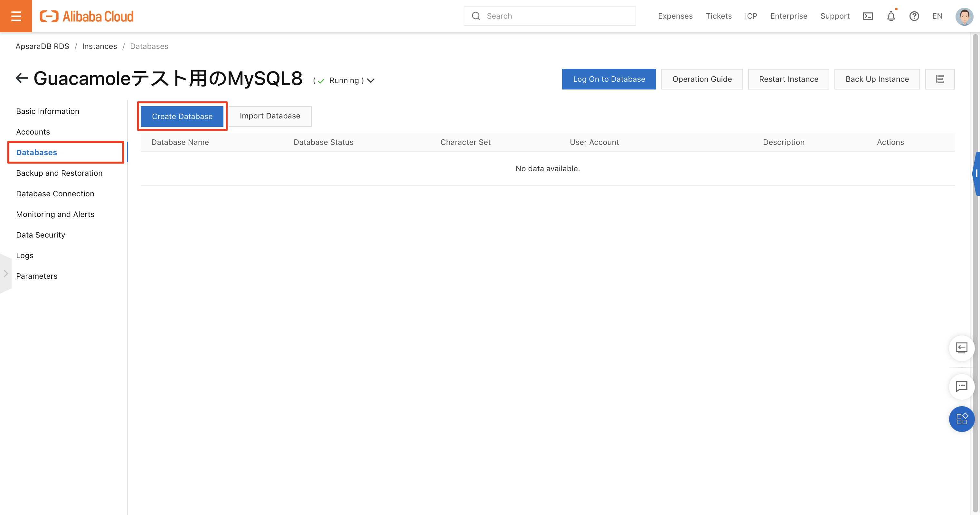Open the orange hamburger main menu
Screen dimensions: 980x515
[16, 16]
